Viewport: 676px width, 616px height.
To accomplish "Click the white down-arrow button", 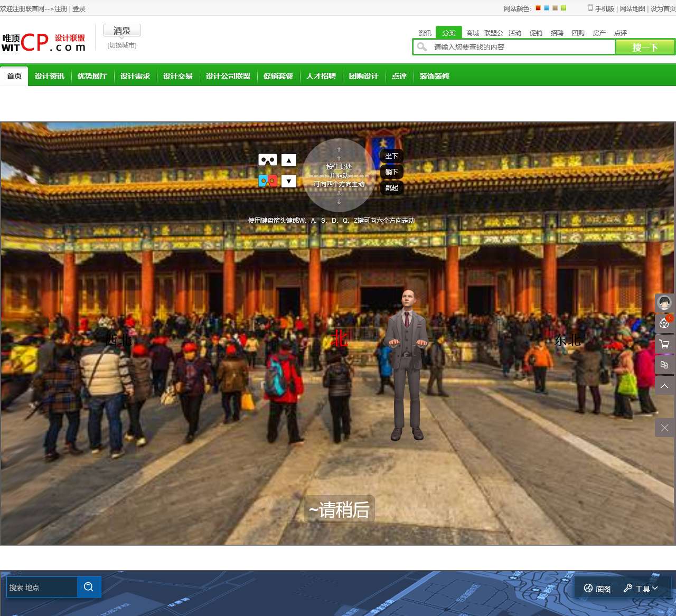I will (x=289, y=182).
